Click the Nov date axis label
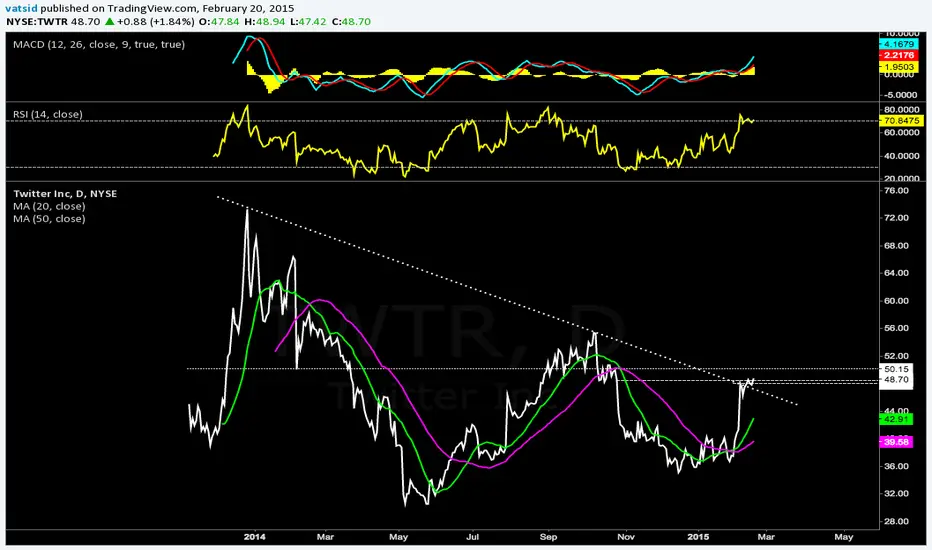The width and height of the screenshot is (932, 550). point(626,537)
